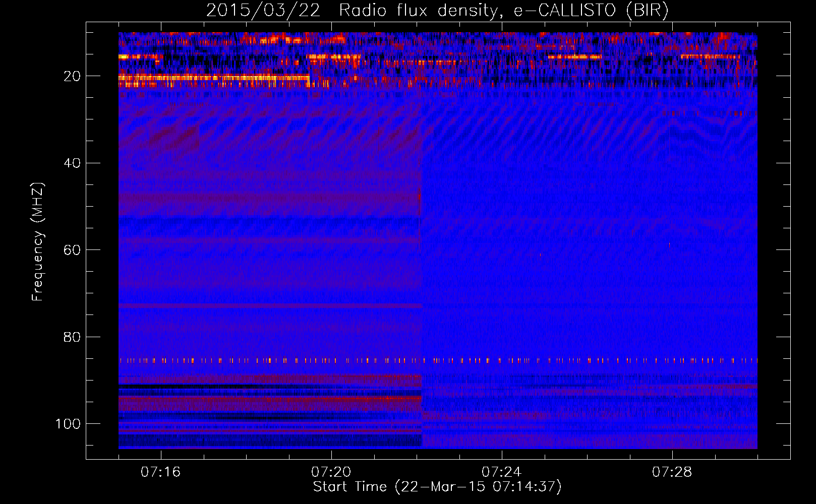Click the 100 MHz frequency tick label

pos(68,424)
